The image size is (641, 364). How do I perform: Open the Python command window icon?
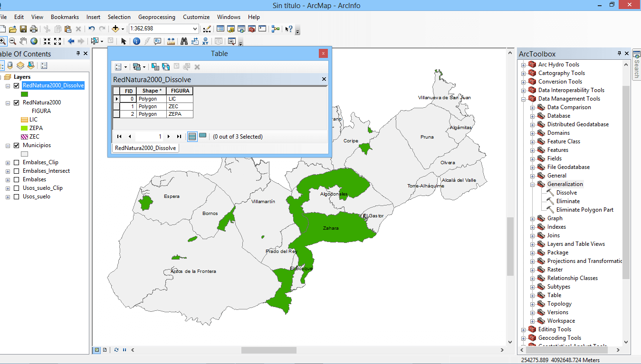(x=262, y=29)
